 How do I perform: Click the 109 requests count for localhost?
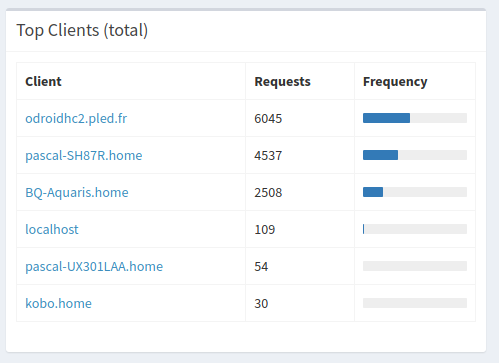click(265, 229)
